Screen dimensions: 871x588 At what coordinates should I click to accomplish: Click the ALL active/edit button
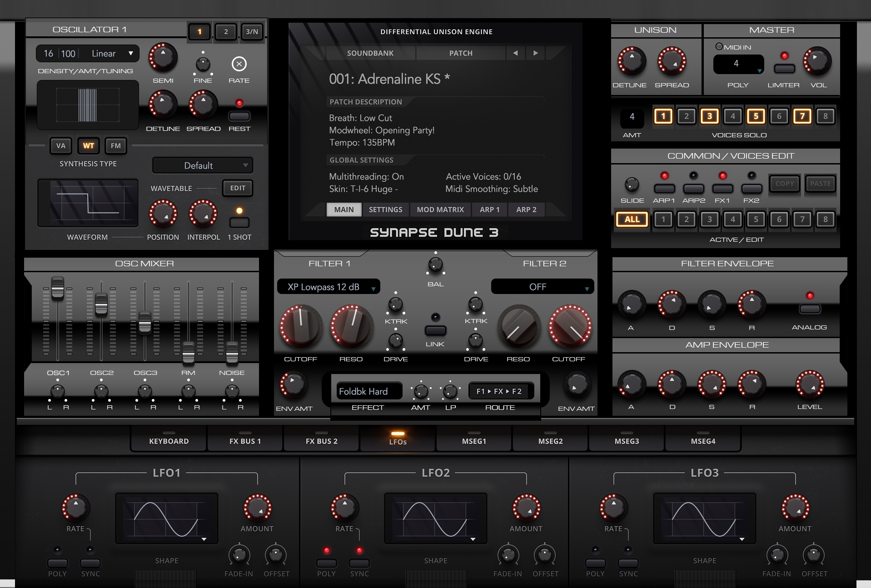632,219
